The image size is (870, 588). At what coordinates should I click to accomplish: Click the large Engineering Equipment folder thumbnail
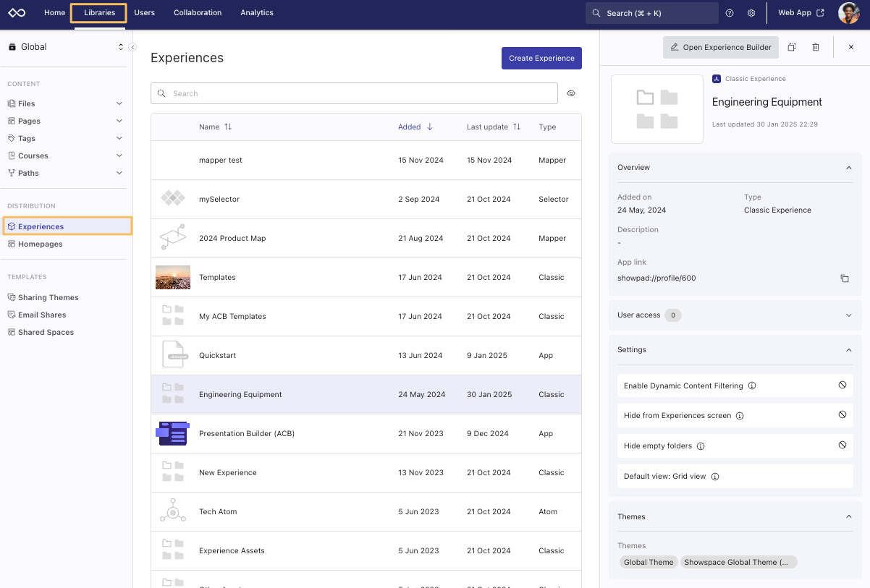pos(657,109)
